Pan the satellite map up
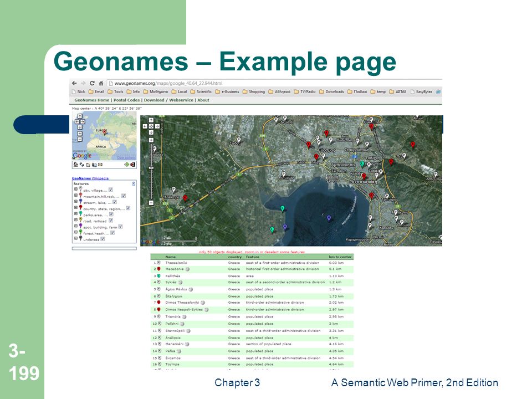The width and height of the screenshot is (532, 399). (151, 120)
